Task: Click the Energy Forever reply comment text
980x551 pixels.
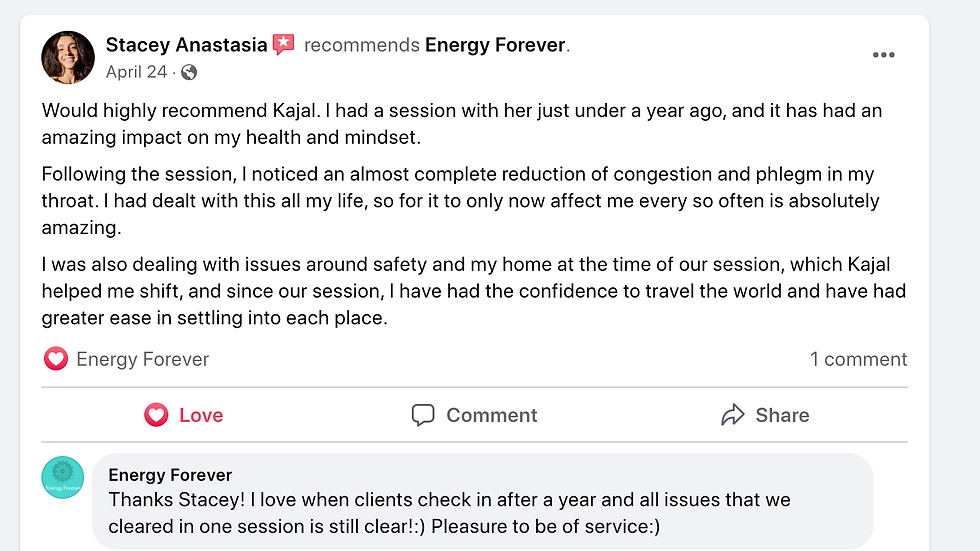Action: [x=449, y=513]
